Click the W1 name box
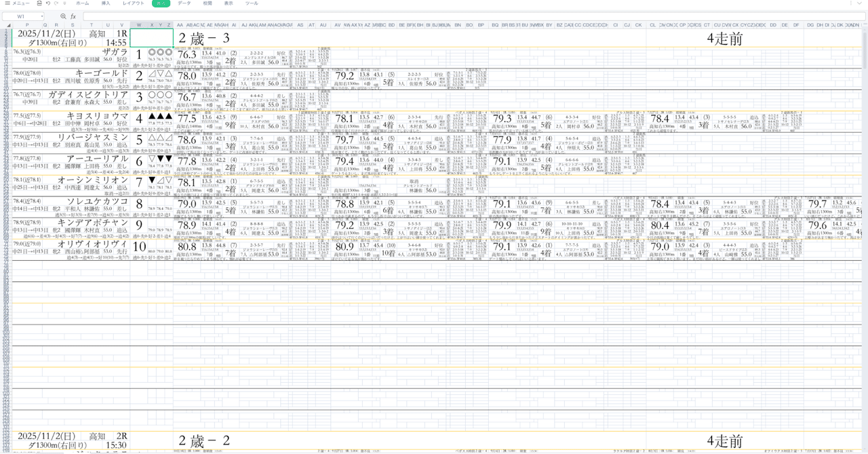The width and height of the screenshot is (868, 454). [20, 16]
